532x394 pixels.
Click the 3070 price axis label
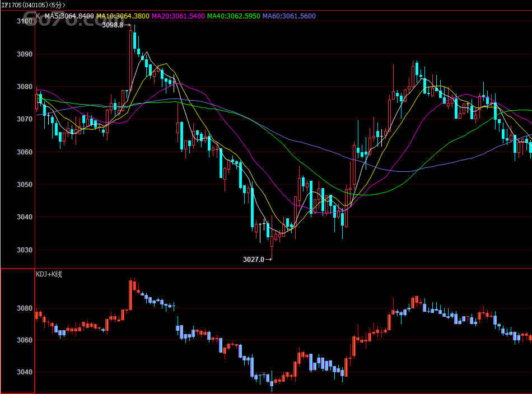coord(25,119)
